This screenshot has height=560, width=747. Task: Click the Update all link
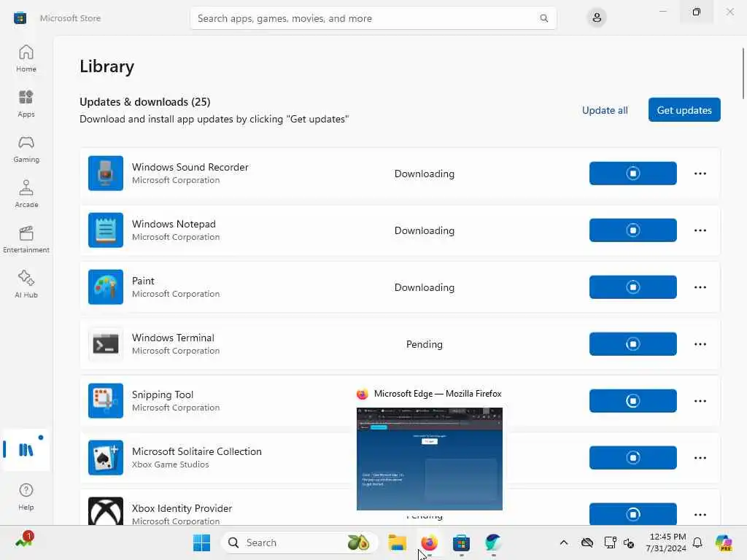pos(605,110)
